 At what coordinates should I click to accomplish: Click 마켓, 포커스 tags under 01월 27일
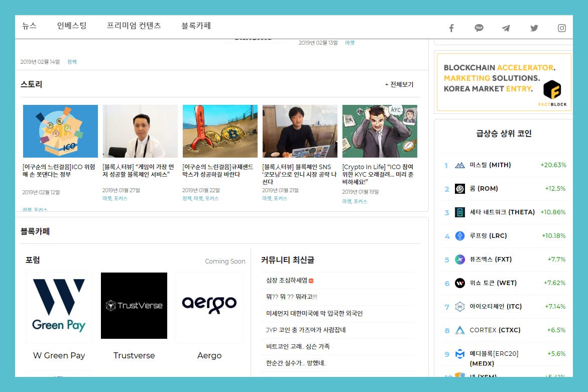click(x=115, y=198)
